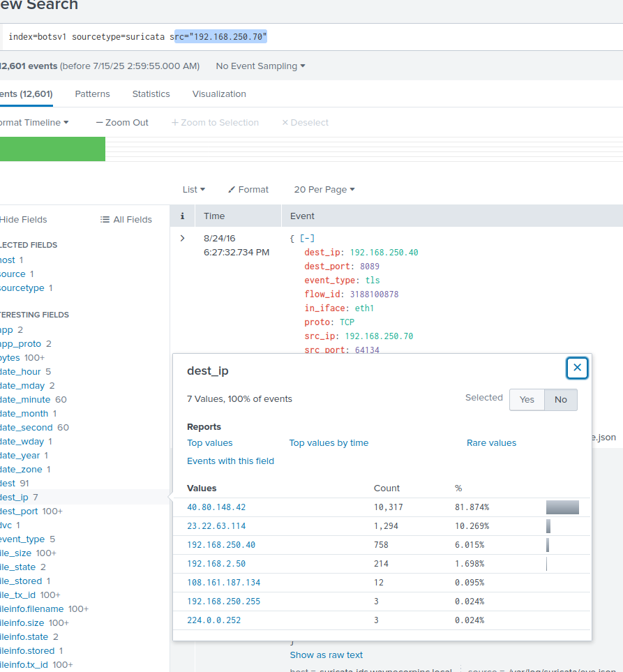Click the dest_port value 8089
Viewport: 623px width, 672px height.
tap(369, 266)
